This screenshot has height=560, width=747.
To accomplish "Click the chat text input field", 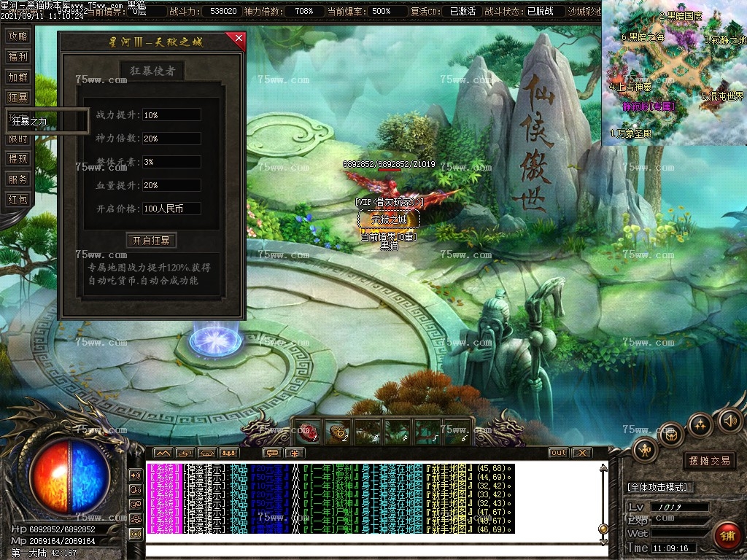I will coord(376,551).
